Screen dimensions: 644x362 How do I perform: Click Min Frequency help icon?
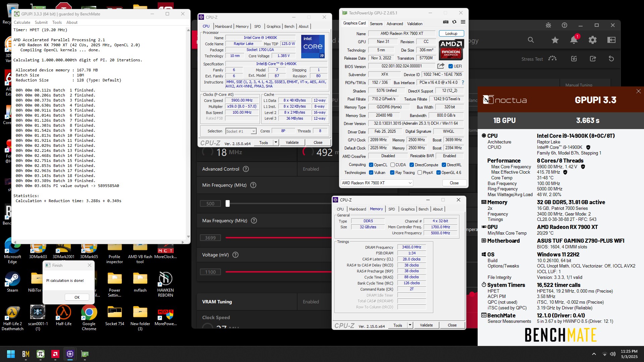click(253, 185)
